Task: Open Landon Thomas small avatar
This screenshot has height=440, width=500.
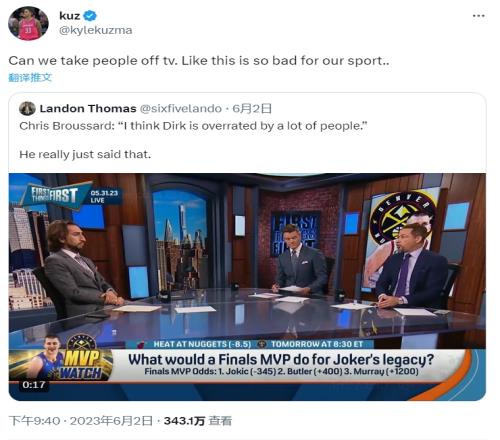Action: pyautogui.click(x=27, y=109)
